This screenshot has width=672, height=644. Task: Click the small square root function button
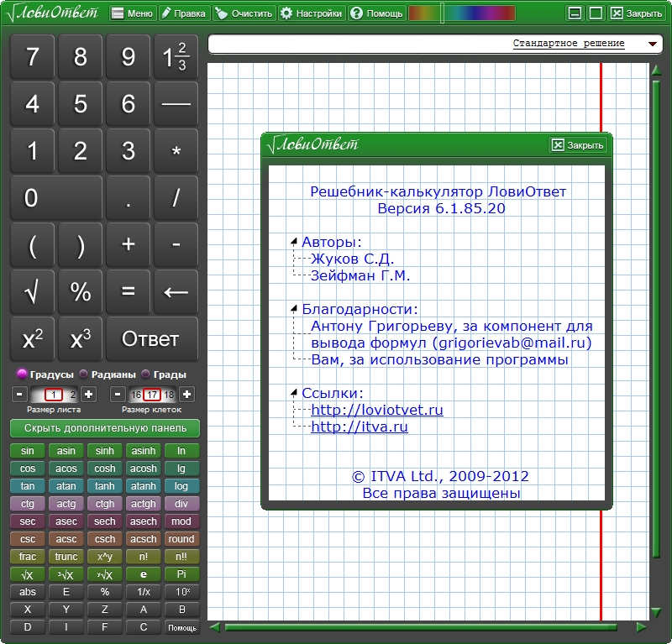point(28,574)
